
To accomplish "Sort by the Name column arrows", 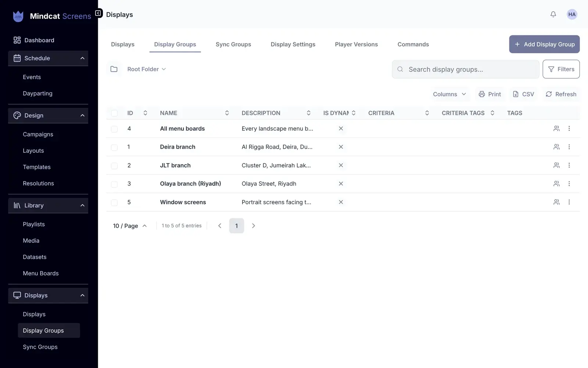I will coord(227,113).
